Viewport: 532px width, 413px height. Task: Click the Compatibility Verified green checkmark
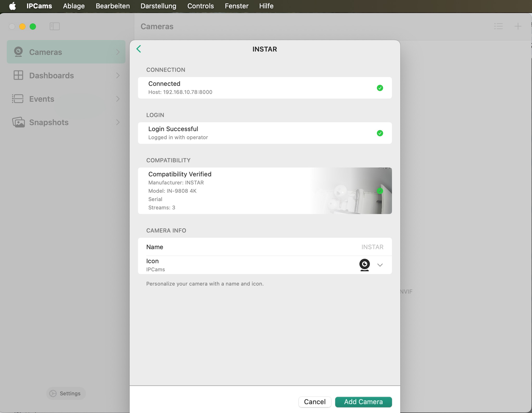(380, 191)
